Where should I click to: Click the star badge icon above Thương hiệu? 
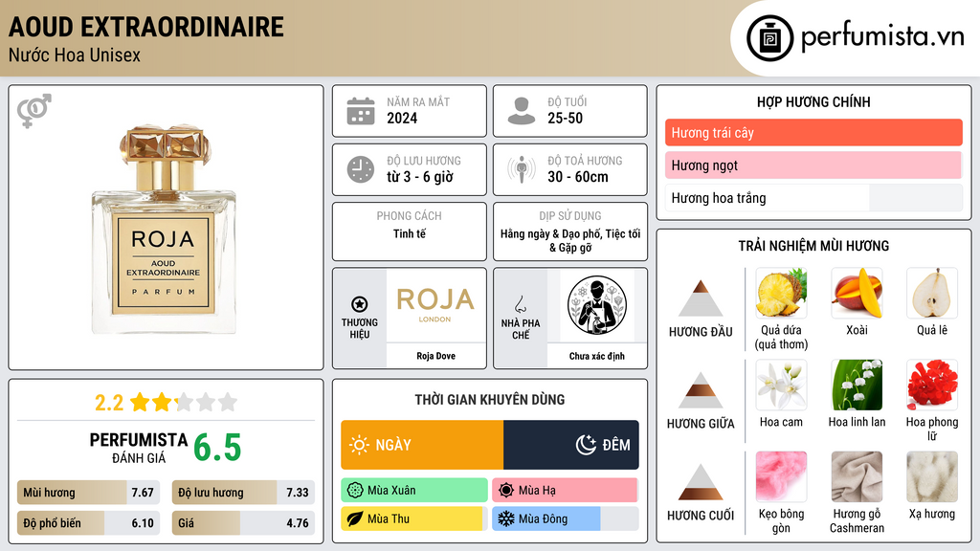(x=360, y=304)
